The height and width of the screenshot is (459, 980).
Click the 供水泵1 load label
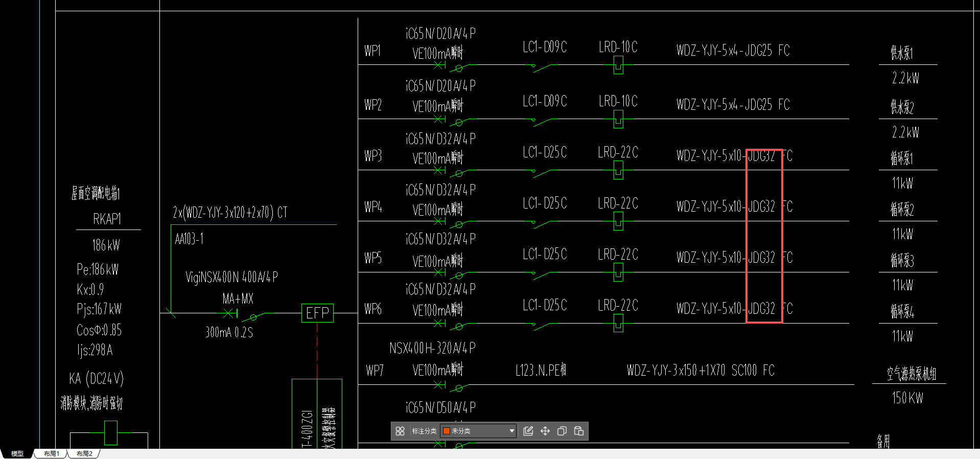tap(902, 53)
